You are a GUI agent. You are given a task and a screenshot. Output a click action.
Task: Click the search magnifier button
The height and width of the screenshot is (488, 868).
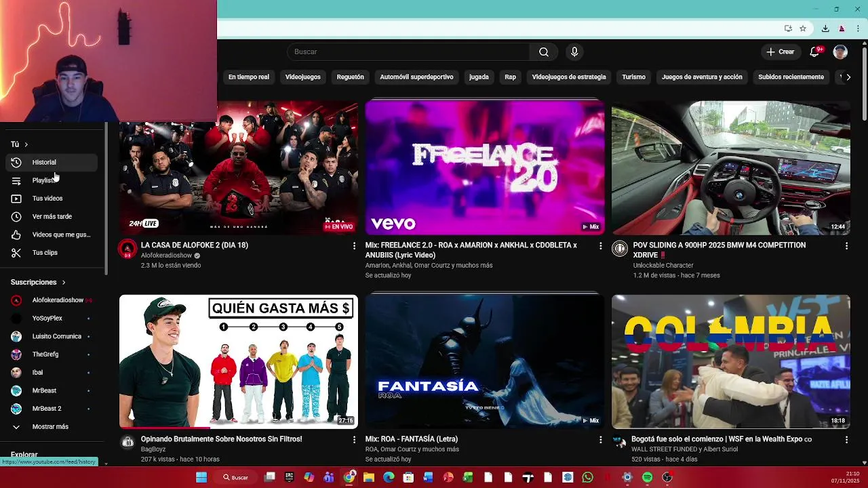pos(544,52)
